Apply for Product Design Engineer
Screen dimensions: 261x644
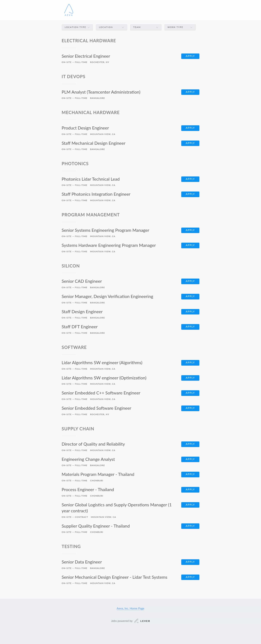click(x=190, y=128)
